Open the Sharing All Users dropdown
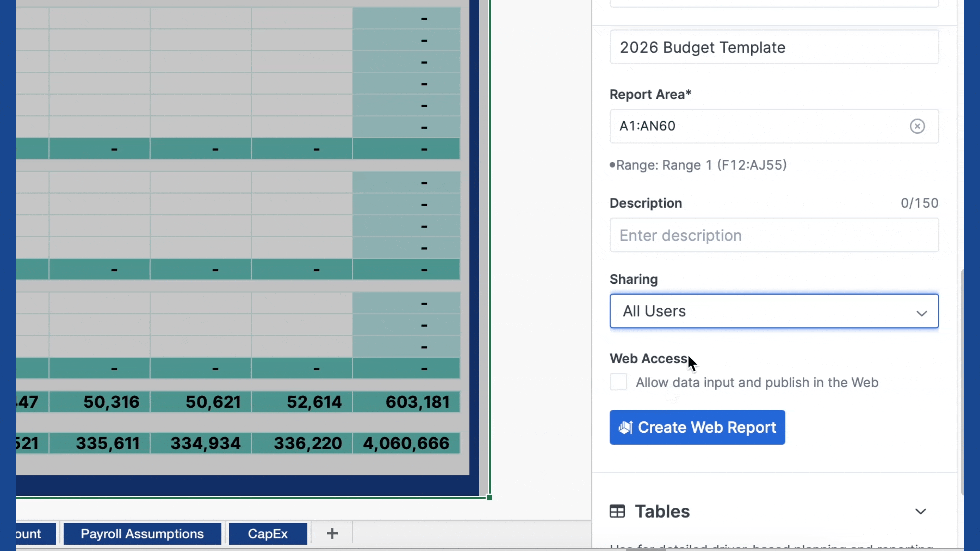The height and width of the screenshot is (551, 980). click(x=774, y=311)
